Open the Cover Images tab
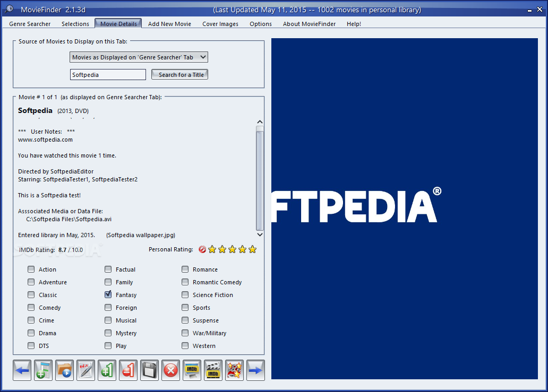This screenshot has height=392, width=548. (x=220, y=24)
